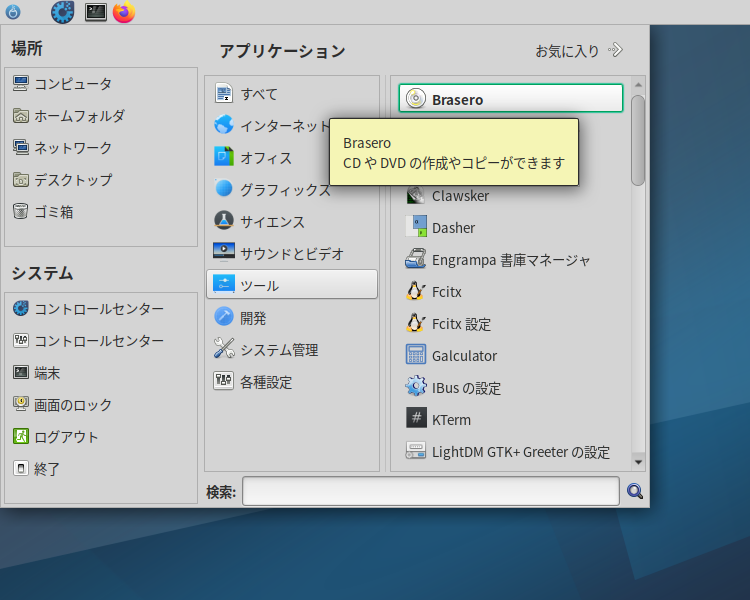Image resolution: width=750 pixels, height=600 pixels.
Task: Launch 端末 terminal from System list
Action: click(21, 372)
